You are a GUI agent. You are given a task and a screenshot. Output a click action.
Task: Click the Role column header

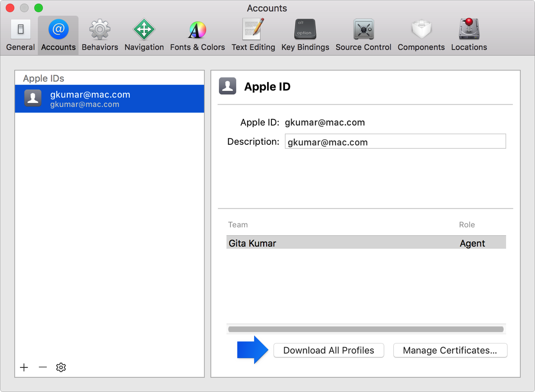(467, 225)
